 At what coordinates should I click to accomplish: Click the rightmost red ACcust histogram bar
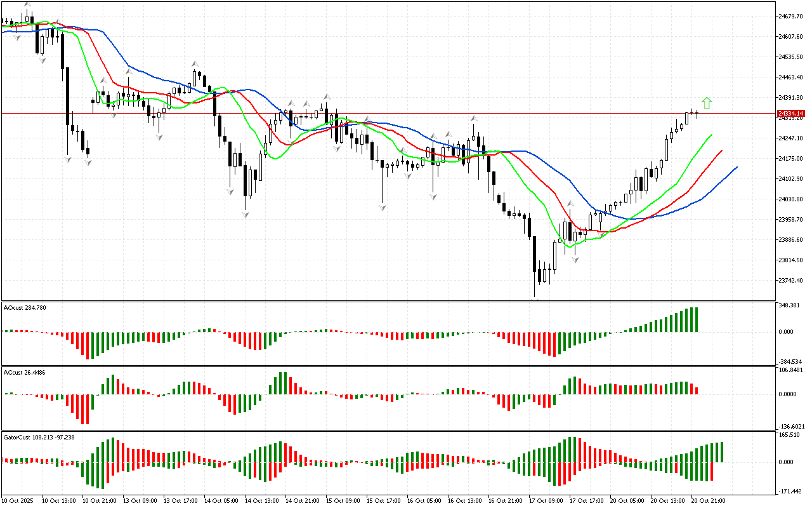click(696, 391)
